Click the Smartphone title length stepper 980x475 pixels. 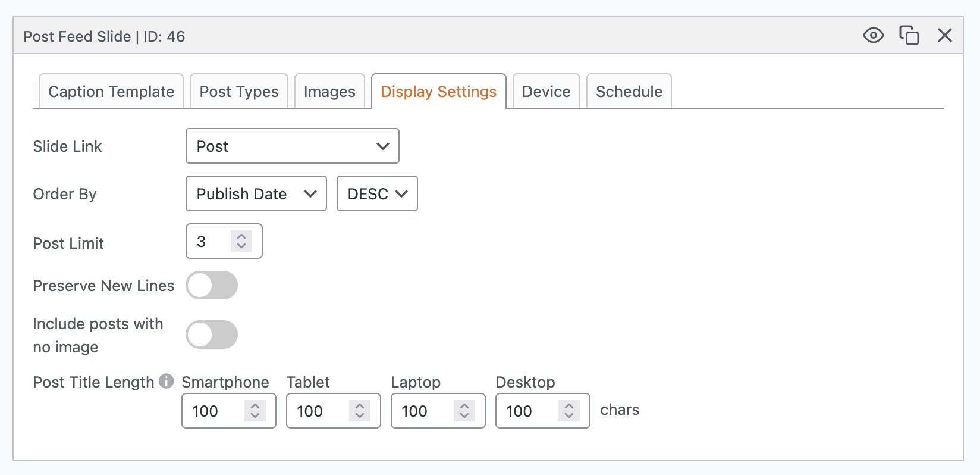255,411
